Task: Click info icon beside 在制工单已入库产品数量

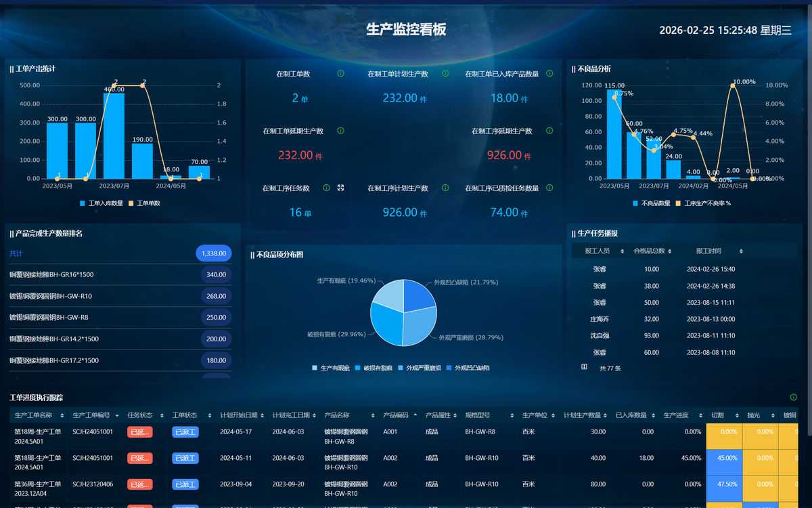Action: (549, 73)
